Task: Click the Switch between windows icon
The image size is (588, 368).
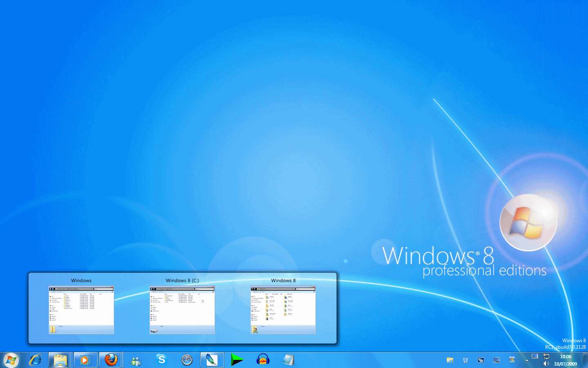Action: click(x=481, y=360)
